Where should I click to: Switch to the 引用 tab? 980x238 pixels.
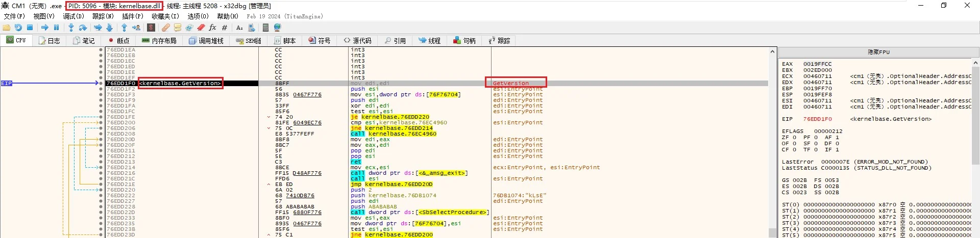[x=396, y=41]
